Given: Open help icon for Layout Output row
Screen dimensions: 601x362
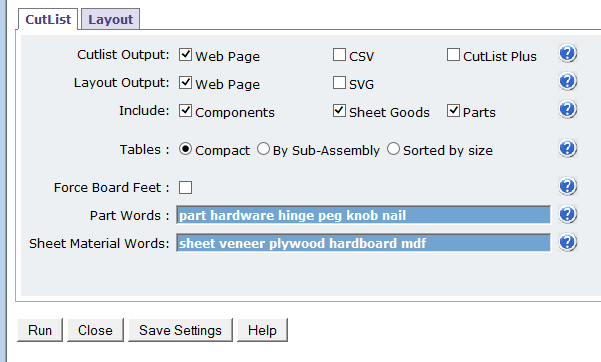Looking at the screenshot, I should click(568, 81).
